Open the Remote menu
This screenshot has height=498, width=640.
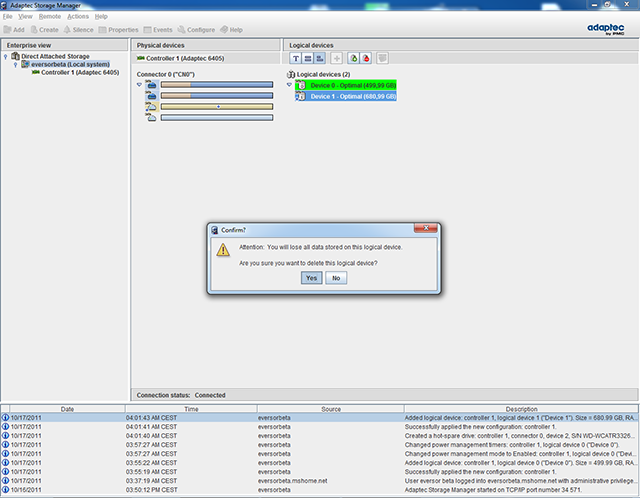click(50, 16)
